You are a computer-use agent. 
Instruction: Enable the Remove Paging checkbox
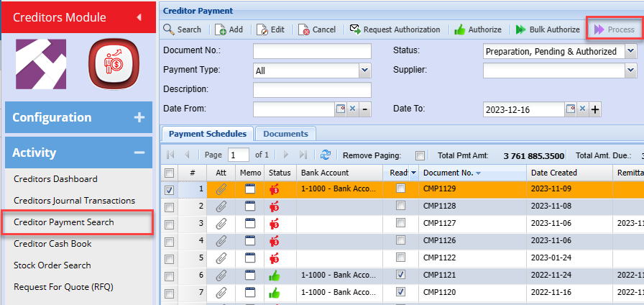(x=420, y=155)
